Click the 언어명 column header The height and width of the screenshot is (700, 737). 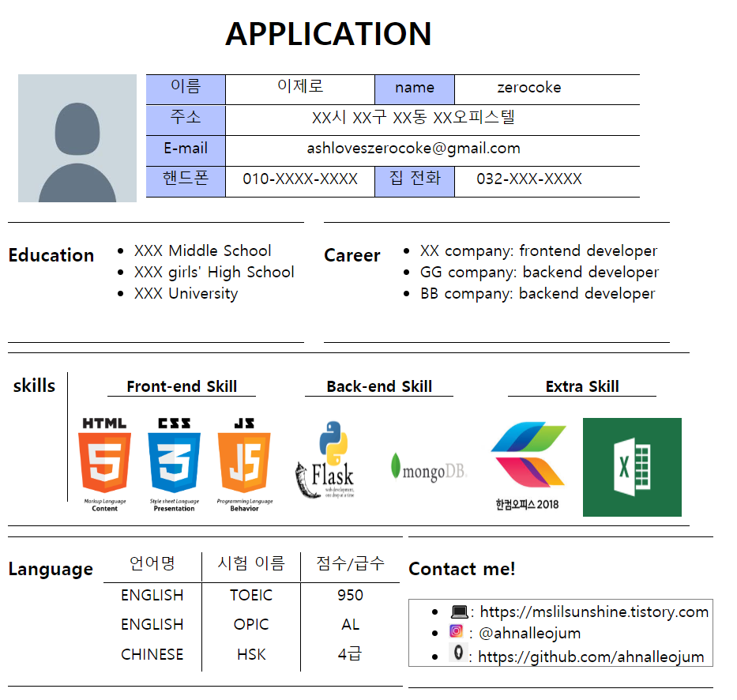[x=152, y=563]
